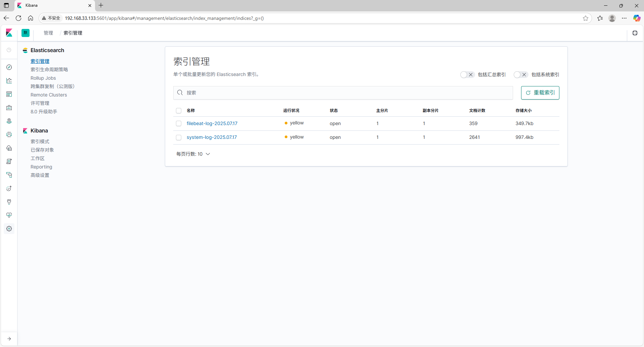
Task: Open a new browser tab
Action: (x=101, y=5)
